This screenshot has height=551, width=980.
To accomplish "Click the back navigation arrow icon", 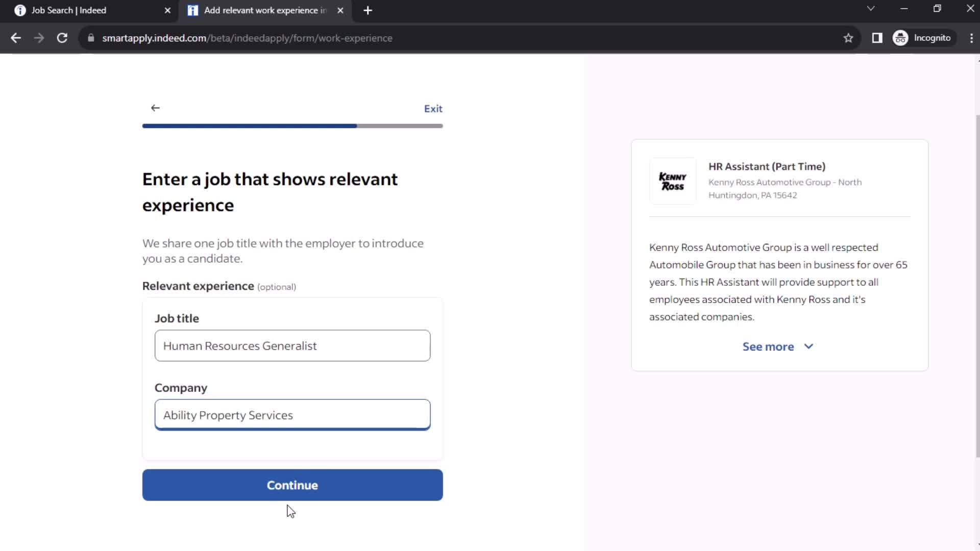I will click(x=155, y=108).
